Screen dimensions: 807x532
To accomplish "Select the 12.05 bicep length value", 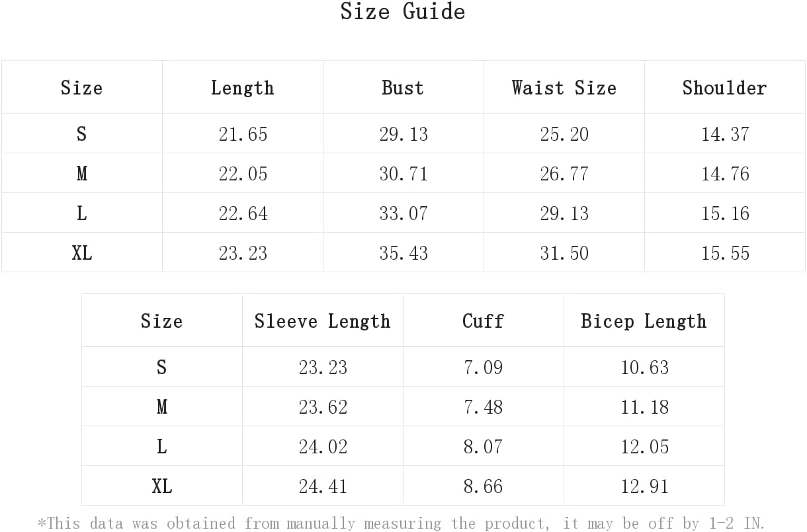I will coord(644,447).
